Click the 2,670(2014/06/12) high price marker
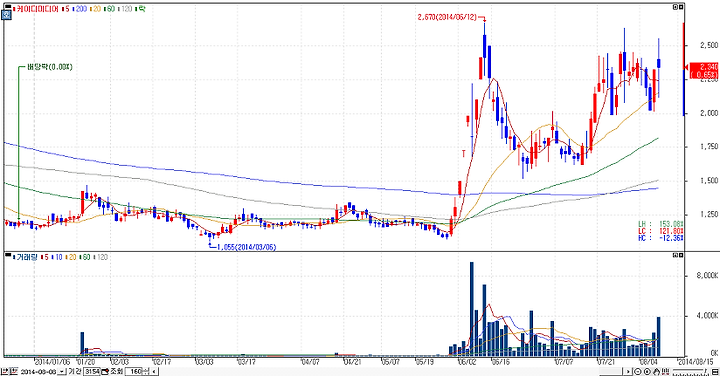The image size is (720, 376). (x=447, y=17)
